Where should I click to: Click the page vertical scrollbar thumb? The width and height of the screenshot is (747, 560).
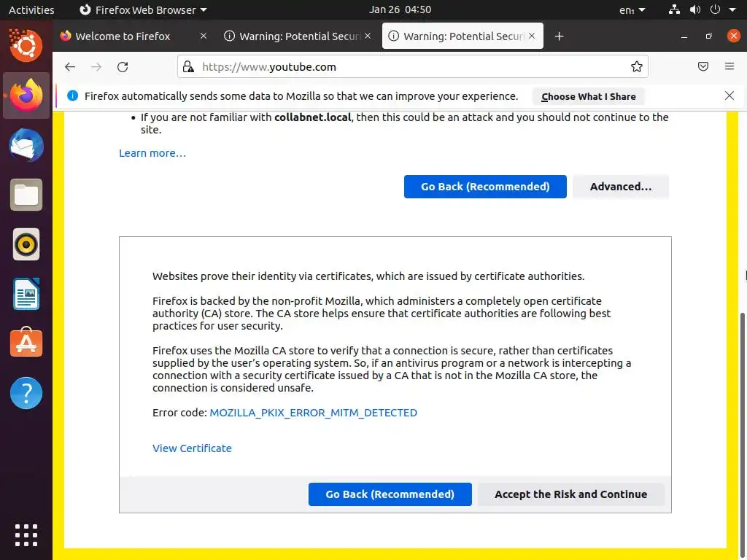tap(742, 435)
